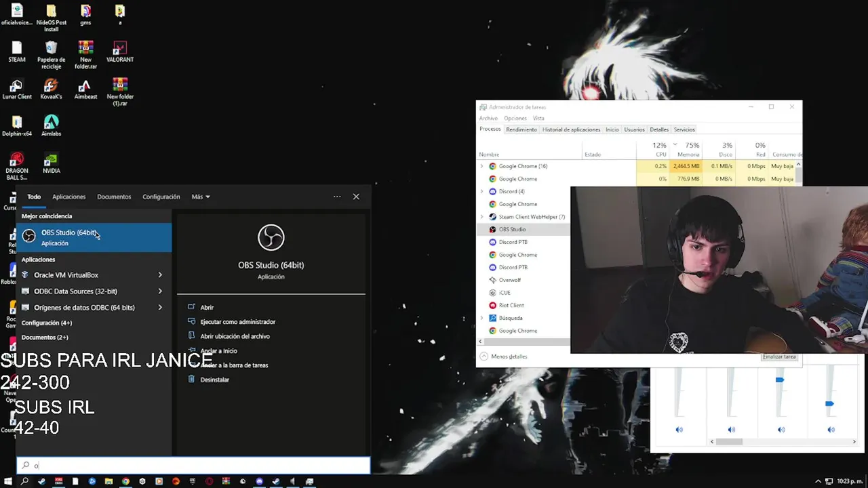Screen dimensions: 868x488
Task: Collapse Task Manager with Menos detalles
Action: pos(503,357)
